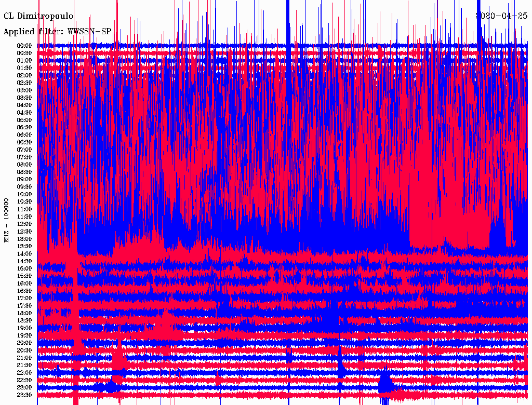Select the 07:30 trace label
The image size is (532, 405).
tap(24, 157)
